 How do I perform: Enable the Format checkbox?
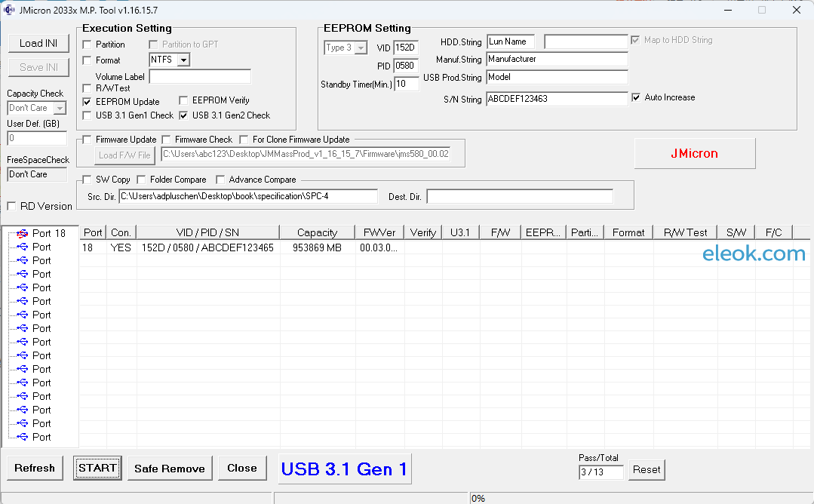[x=88, y=60]
